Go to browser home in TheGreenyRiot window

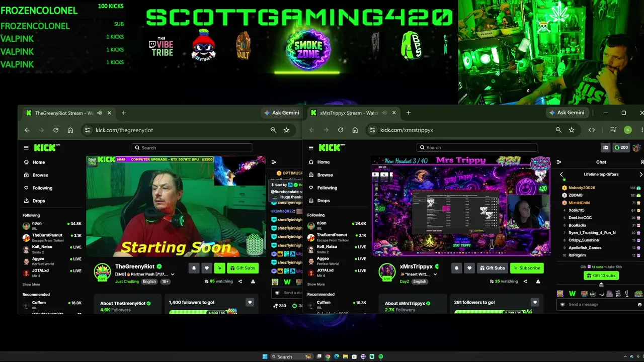[70, 130]
